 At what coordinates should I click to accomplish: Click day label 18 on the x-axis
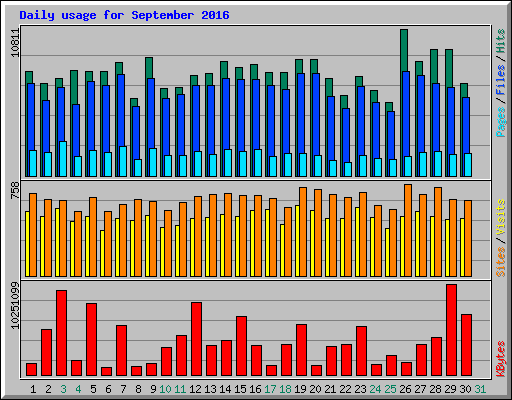pos(285,389)
